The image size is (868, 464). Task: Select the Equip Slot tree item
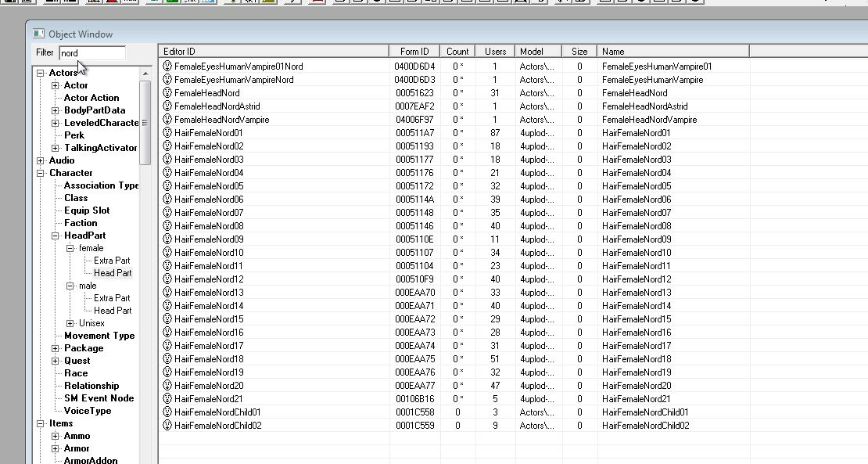[x=87, y=210]
